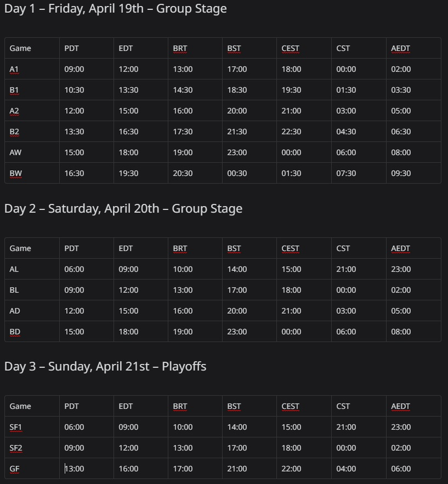The height and width of the screenshot is (484, 448).
Task: Select the AD row 16:00 BRT cell
Action: [x=195, y=311]
